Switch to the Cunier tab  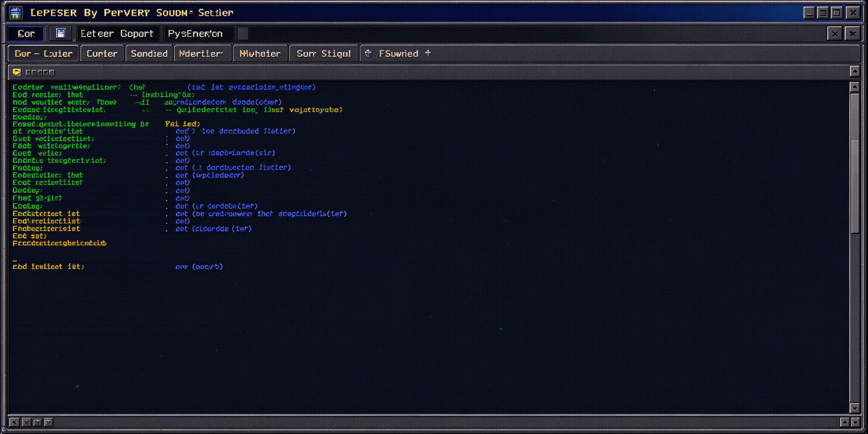click(x=102, y=54)
